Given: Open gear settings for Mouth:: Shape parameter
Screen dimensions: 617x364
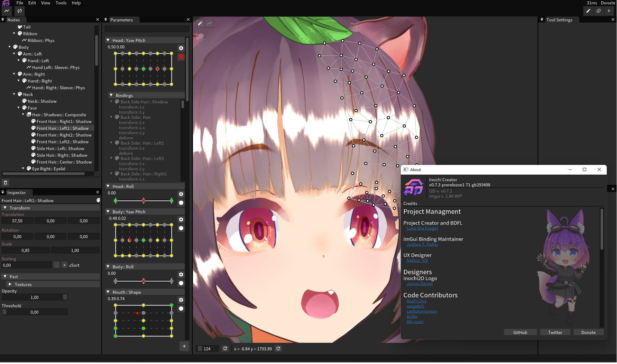Looking at the screenshot, I should [181, 300].
